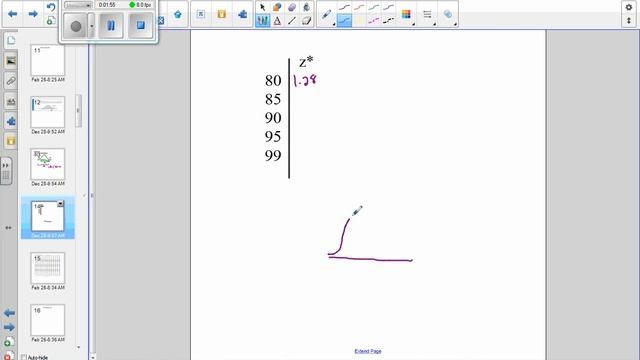640x360 pixels.
Task: Open the Gallery tab in sidebar
Action: [x=11, y=60]
